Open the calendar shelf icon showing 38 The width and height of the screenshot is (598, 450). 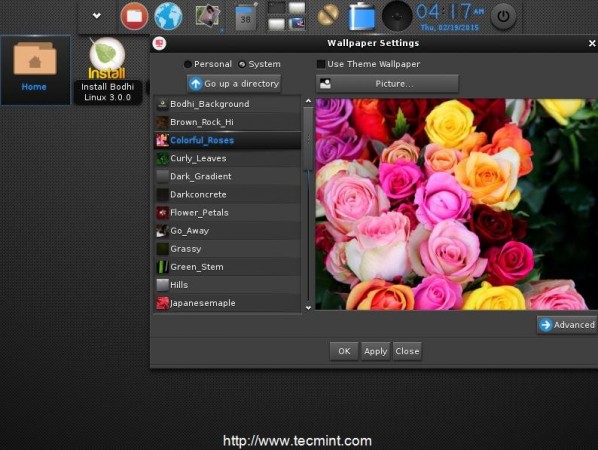(246, 17)
